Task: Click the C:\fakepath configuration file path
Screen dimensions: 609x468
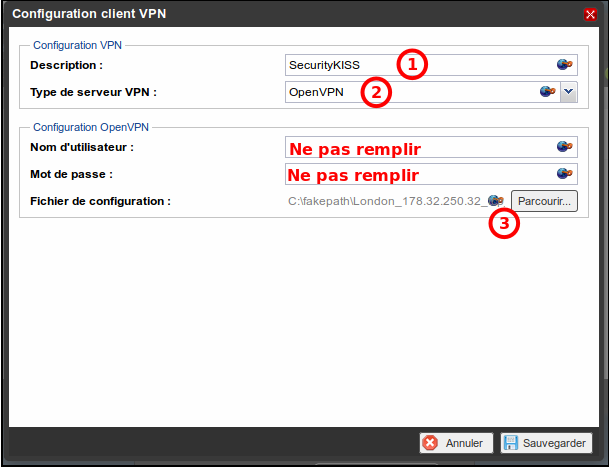Action: (x=385, y=201)
